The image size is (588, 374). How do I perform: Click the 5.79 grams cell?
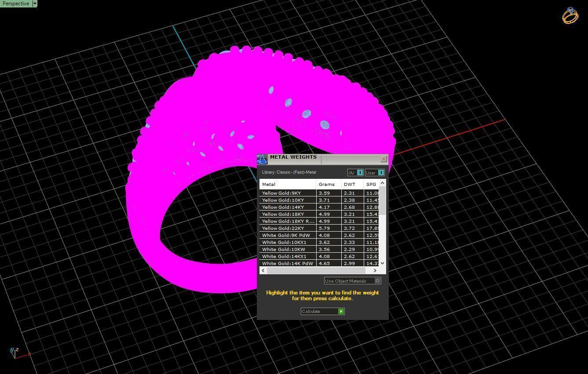click(x=329, y=228)
